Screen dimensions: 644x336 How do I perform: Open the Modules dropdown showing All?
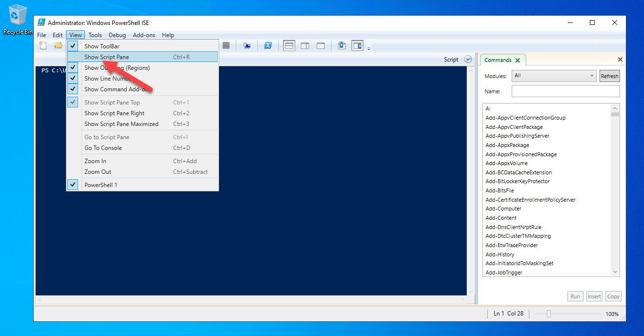point(554,76)
